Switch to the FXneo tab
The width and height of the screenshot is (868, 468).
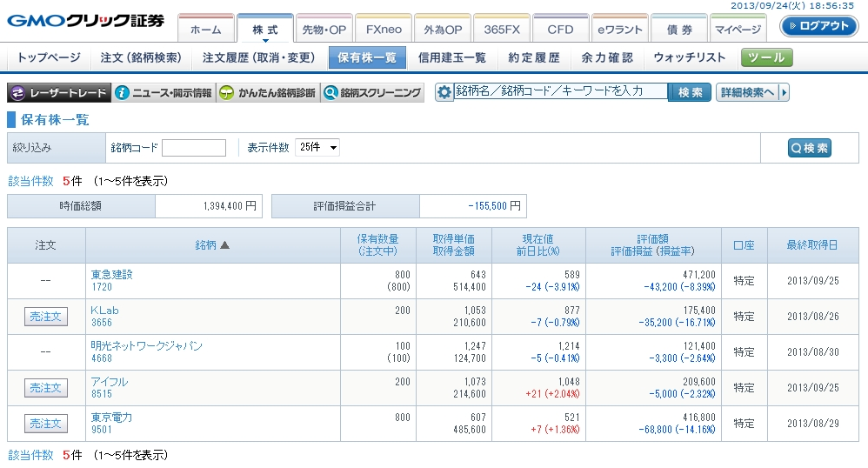coord(384,30)
